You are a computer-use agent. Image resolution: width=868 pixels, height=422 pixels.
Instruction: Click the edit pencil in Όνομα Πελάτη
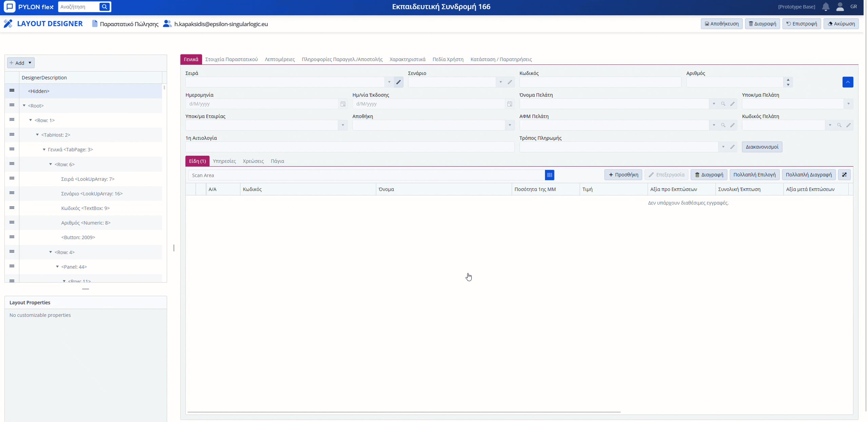pyautogui.click(x=732, y=104)
